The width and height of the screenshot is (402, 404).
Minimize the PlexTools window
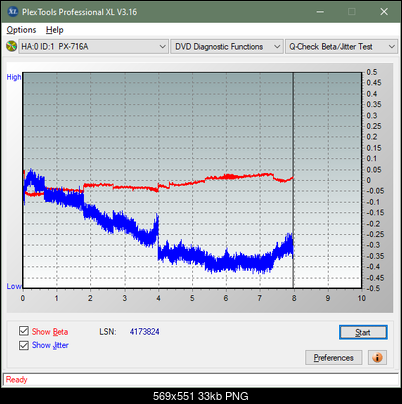(320, 12)
